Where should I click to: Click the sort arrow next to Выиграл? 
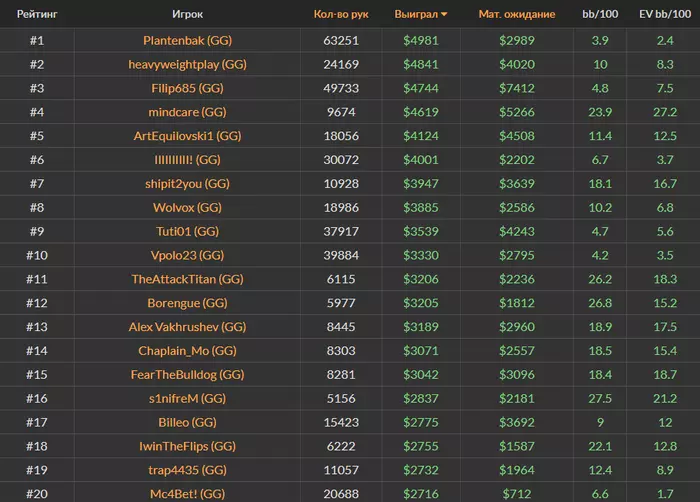tap(444, 15)
